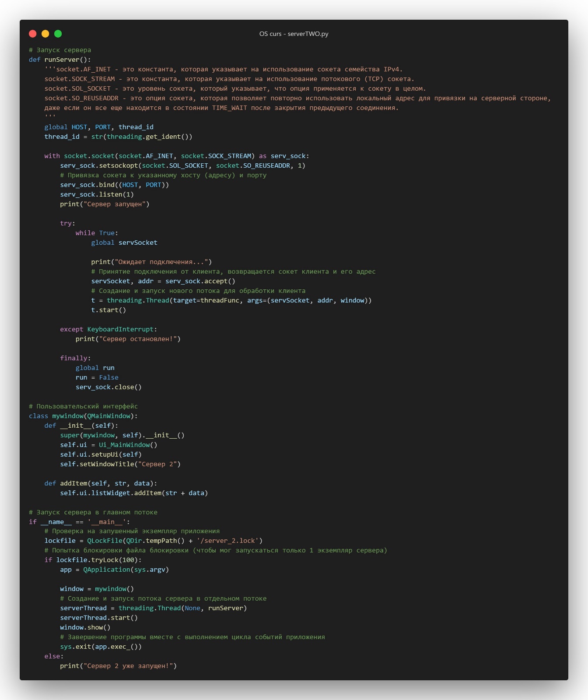Click the 'global servSocket' line
Screen dimensions: 588x700
[x=124, y=243]
